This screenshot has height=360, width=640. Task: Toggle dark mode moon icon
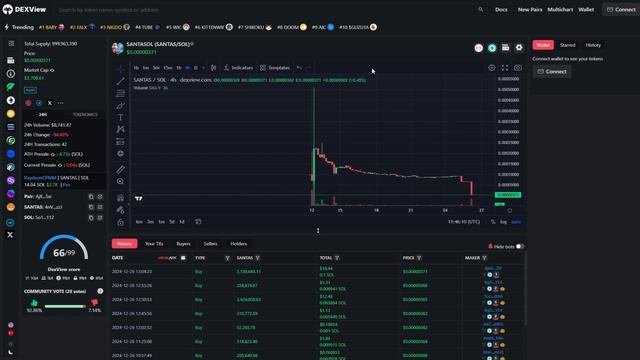(11, 352)
